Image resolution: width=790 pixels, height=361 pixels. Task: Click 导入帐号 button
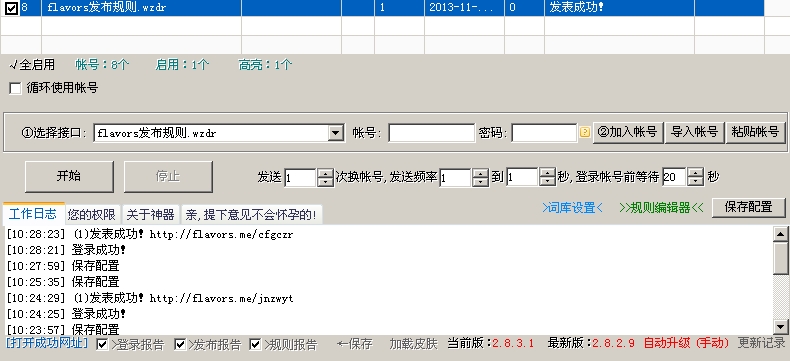pyautogui.click(x=695, y=133)
